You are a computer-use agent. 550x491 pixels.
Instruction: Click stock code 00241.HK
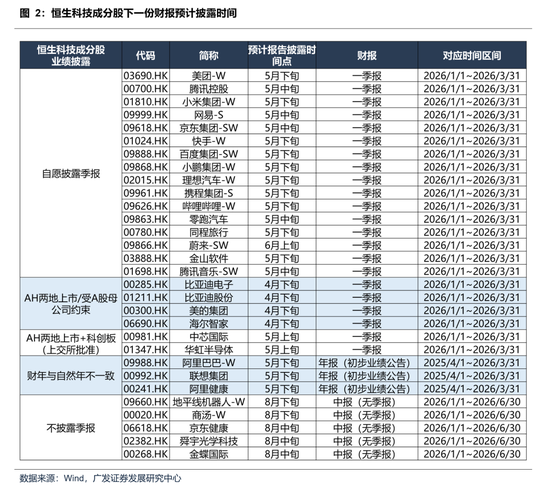point(146,389)
